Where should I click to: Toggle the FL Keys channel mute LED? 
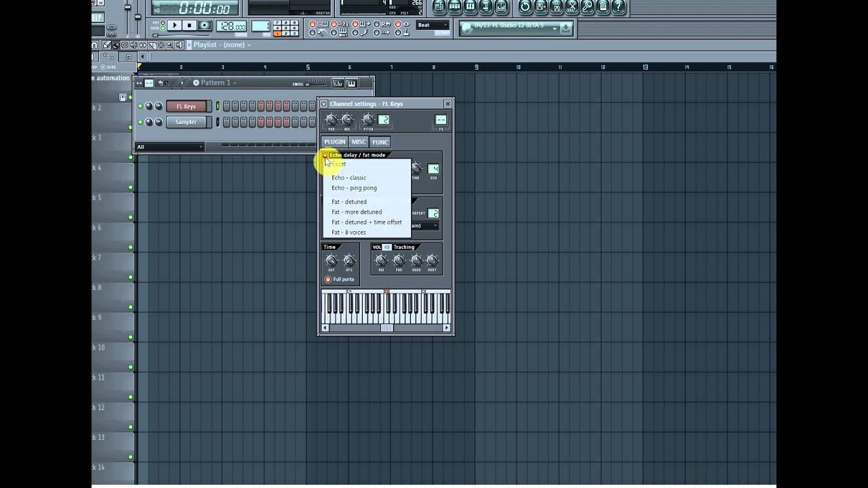pos(140,106)
